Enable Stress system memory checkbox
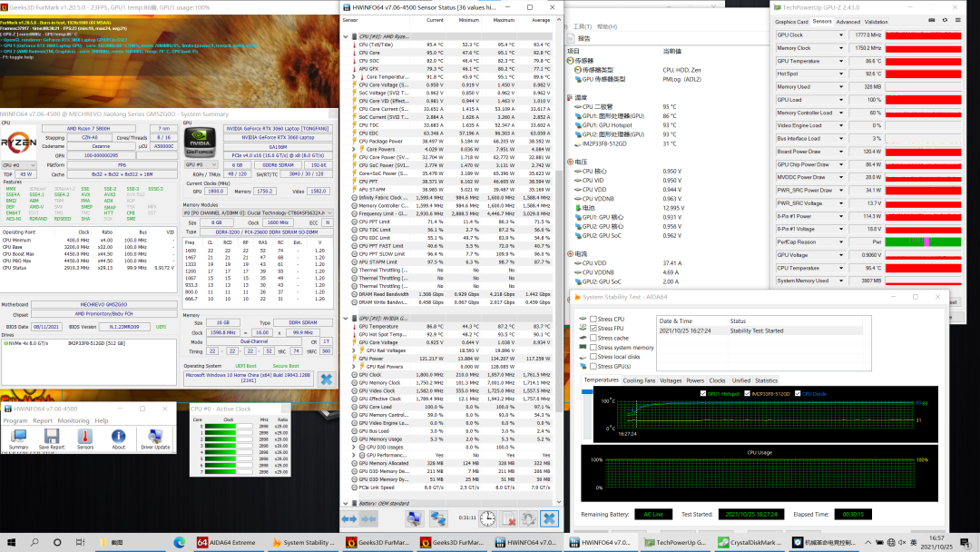 tap(593, 348)
